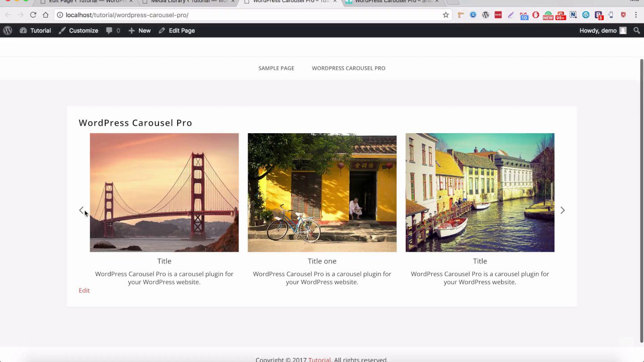Open the green extension labeled NEW

click(x=548, y=16)
